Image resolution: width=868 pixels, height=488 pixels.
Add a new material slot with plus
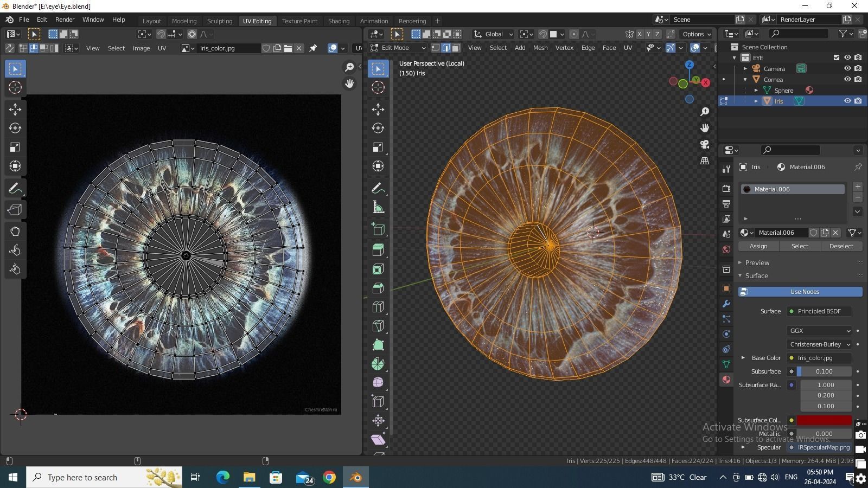click(858, 187)
